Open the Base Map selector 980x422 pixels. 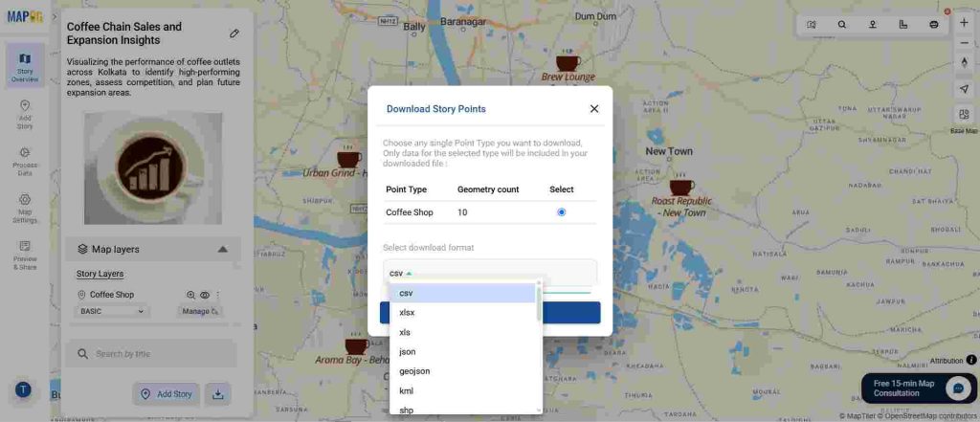(x=964, y=115)
